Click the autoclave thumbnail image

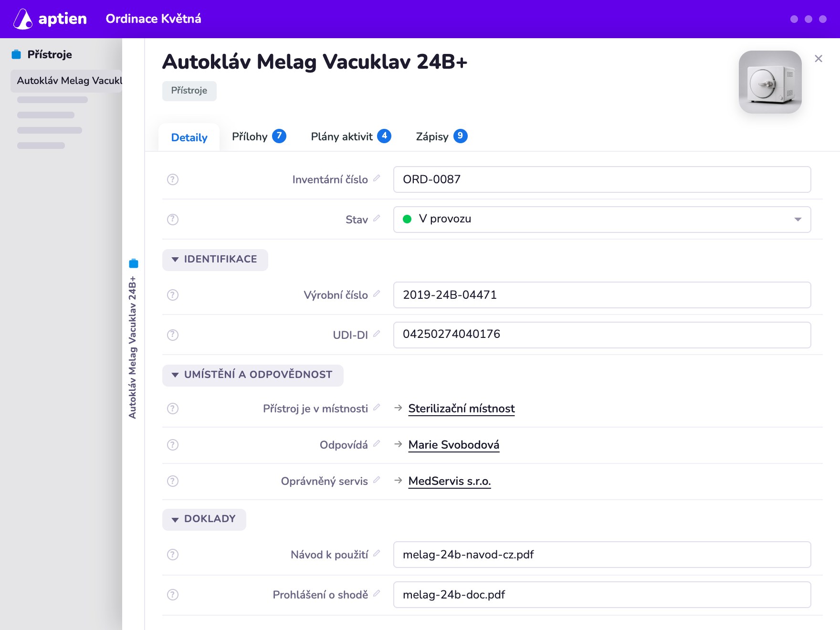pyautogui.click(x=770, y=82)
